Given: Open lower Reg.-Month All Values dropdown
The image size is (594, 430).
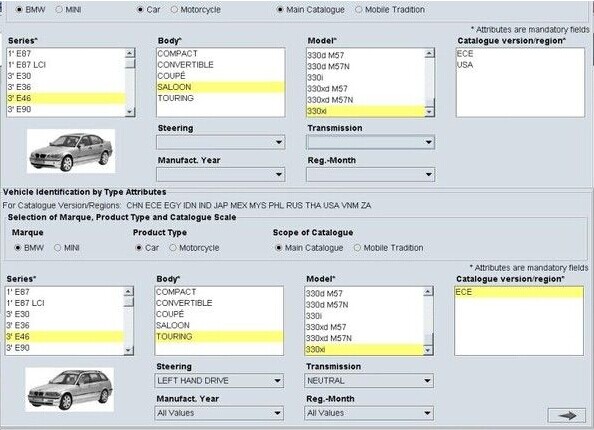Looking at the screenshot, I should [369, 413].
